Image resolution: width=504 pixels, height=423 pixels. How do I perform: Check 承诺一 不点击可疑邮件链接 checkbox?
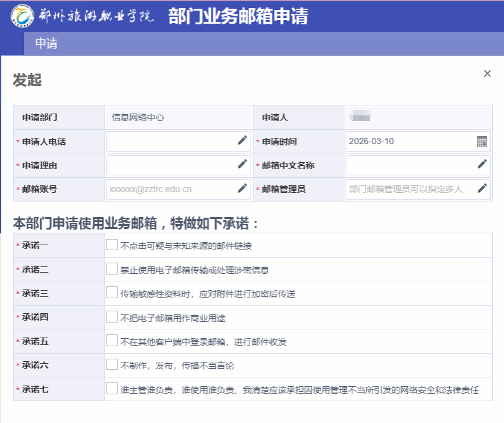click(112, 245)
